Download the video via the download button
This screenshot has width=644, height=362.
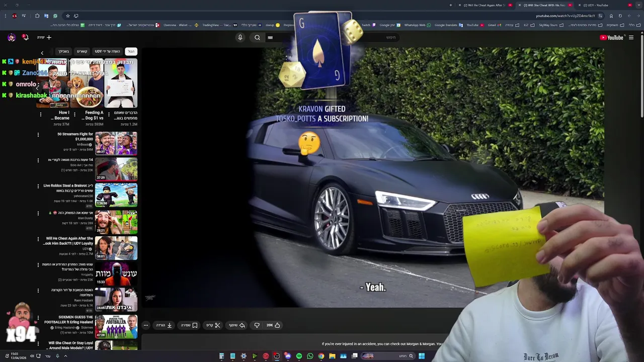tap(165, 325)
